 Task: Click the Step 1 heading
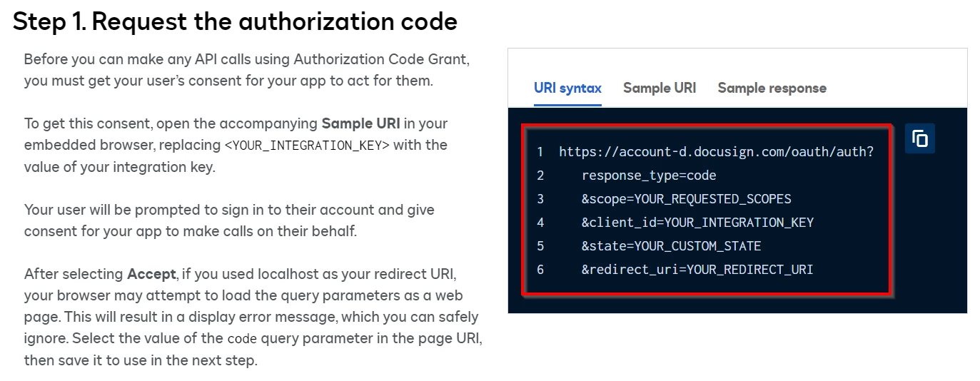click(235, 21)
